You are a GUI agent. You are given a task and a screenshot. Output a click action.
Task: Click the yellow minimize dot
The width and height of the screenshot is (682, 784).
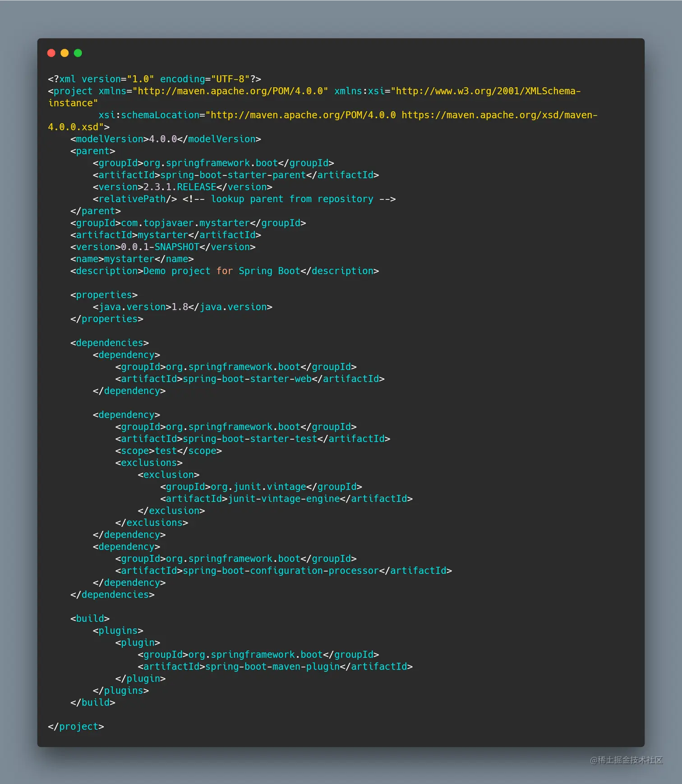(x=65, y=53)
